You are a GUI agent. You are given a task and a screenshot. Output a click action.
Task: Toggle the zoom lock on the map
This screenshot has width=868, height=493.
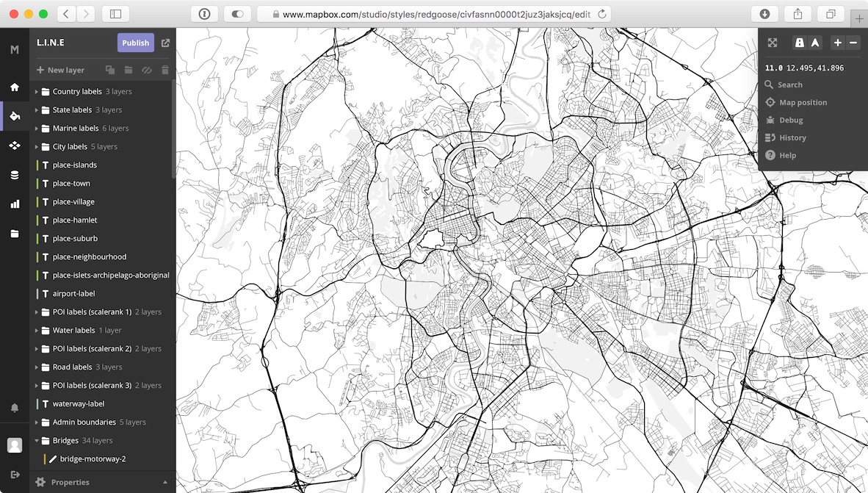coord(799,43)
